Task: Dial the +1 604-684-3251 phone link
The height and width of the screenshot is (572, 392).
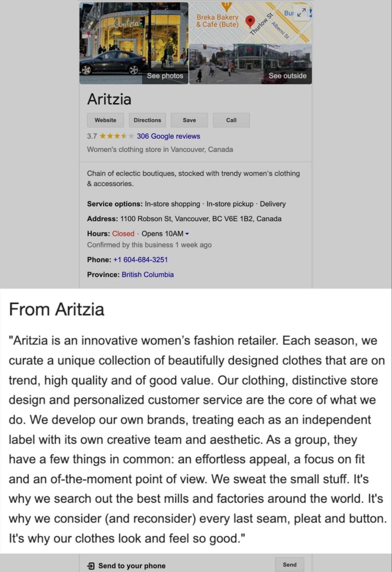Action: pos(140,260)
